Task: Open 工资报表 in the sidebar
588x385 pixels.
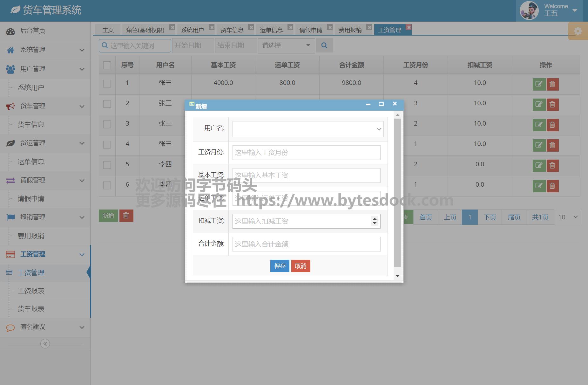Action: click(x=31, y=291)
